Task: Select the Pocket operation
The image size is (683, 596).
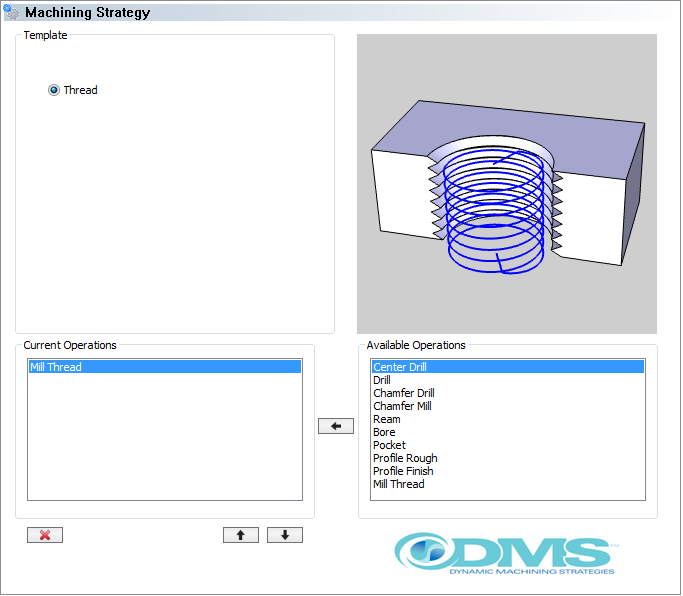Action: [507, 445]
